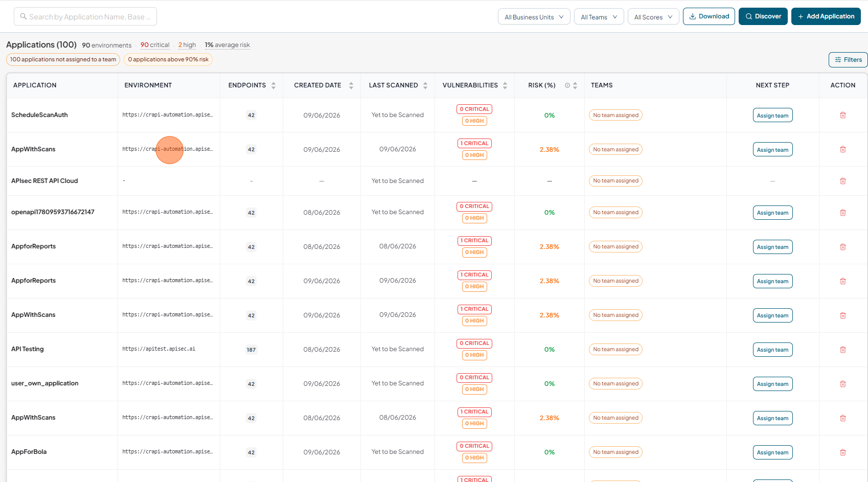Focus the application search field
The height and width of the screenshot is (482, 868).
pyautogui.click(x=85, y=16)
